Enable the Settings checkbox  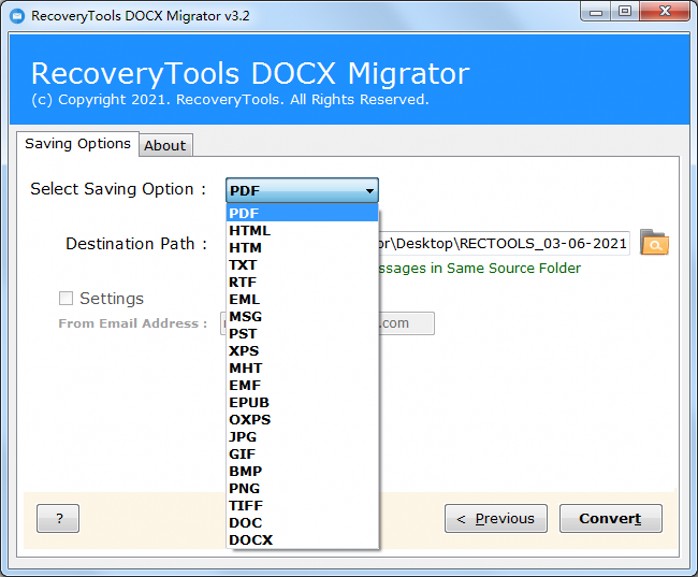click(x=66, y=298)
